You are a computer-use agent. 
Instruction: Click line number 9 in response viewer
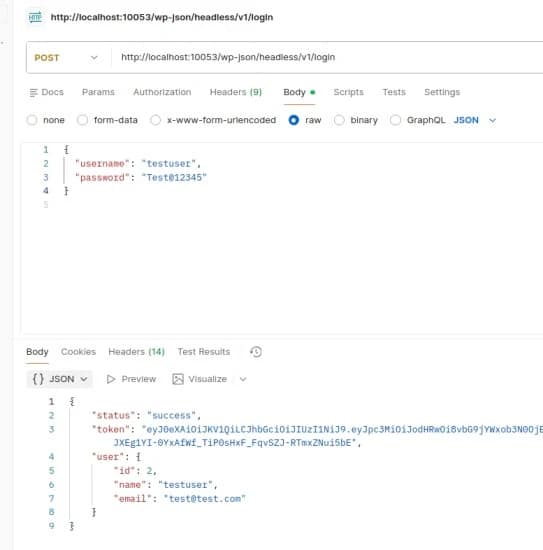pyautogui.click(x=52, y=526)
